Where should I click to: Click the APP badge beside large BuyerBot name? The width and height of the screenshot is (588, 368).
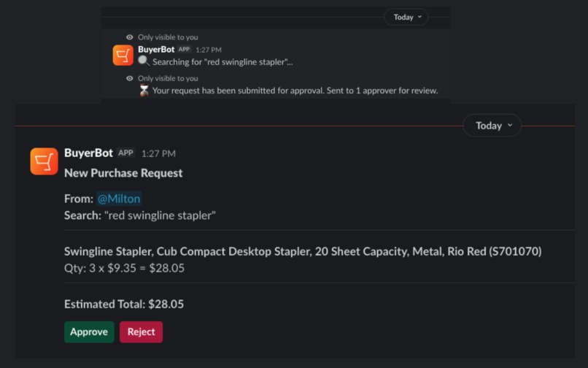coord(125,153)
